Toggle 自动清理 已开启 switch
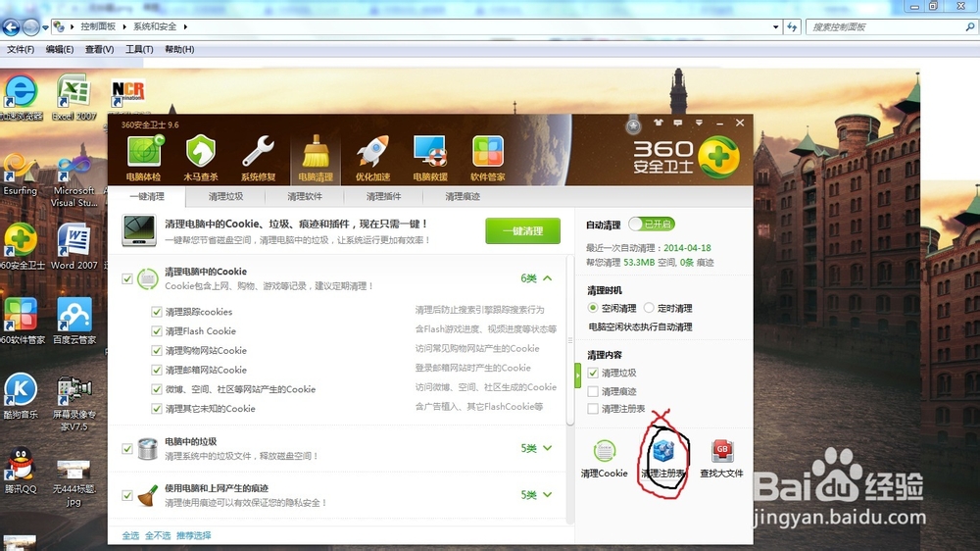980x551 pixels. (652, 224)
